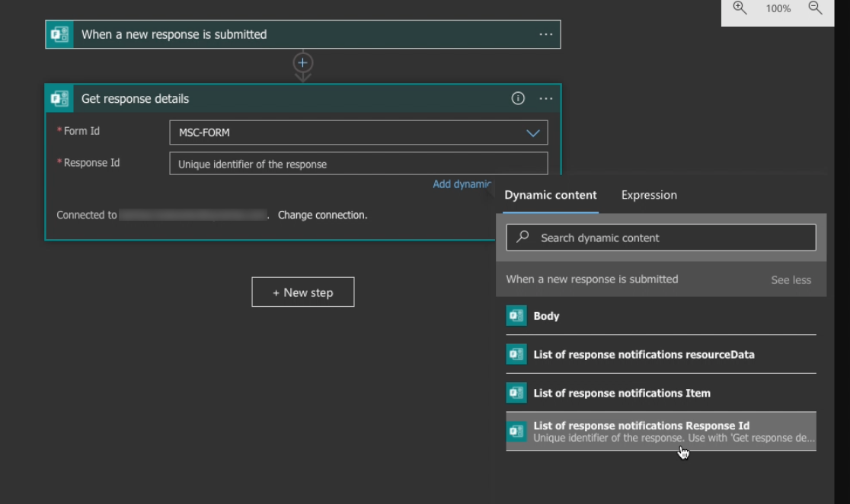Click the insert step plus icon between cards
Screen dimensions: 850x504
pos(302,63)
